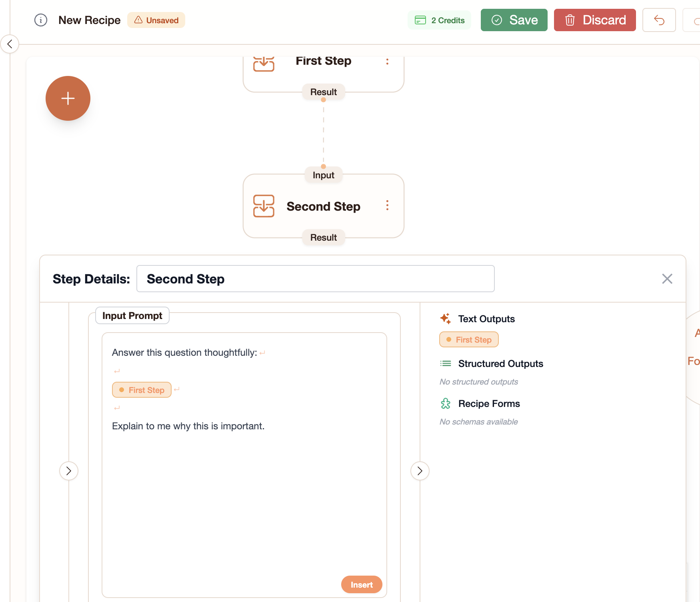The width and height of the screenshot is (700, 602).
Task: Close the Step Details panel
Action: coord(667,279)
